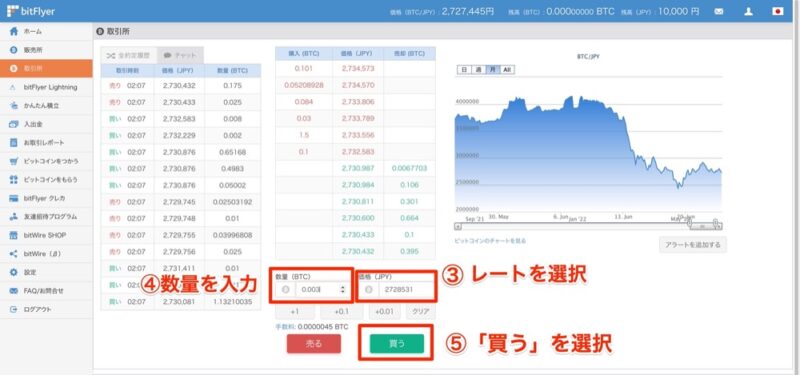The width and height of the screenshot is (800, 375).
Task: Open the mail envelope icon in header
Action: 719,12
